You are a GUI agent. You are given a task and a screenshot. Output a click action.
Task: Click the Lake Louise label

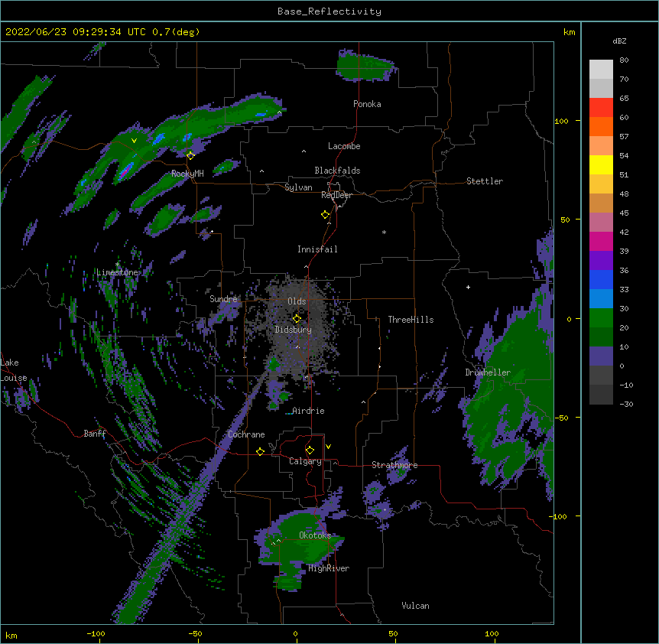(14, 370)
